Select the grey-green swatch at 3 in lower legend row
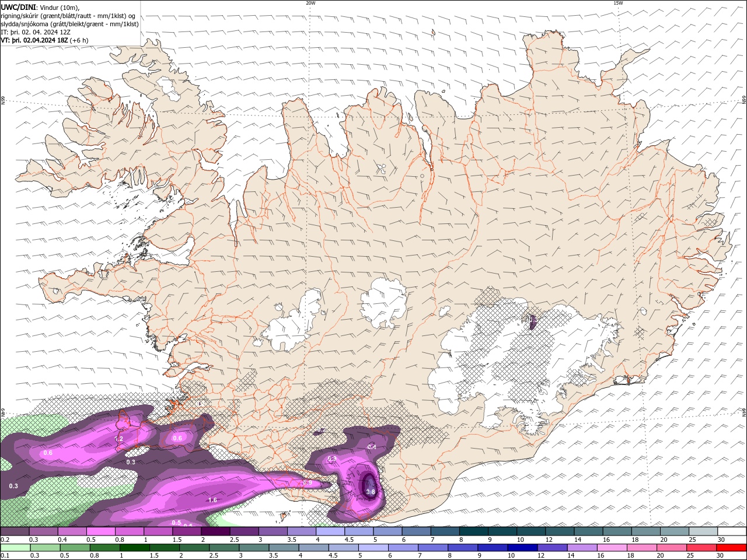The height and width of the screenshot is (560, 747). 253,548
